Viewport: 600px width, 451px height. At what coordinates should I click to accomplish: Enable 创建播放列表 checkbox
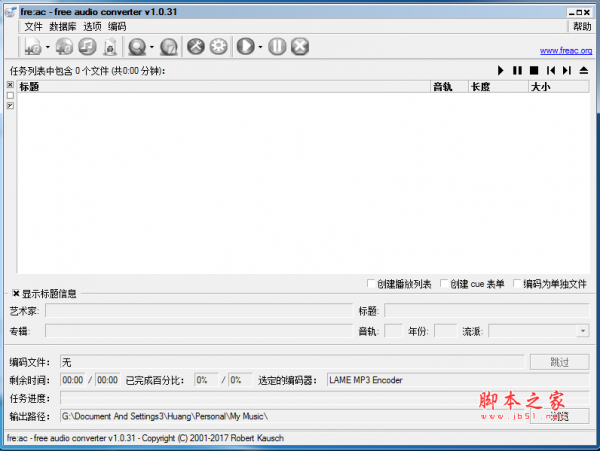(370, 283)
